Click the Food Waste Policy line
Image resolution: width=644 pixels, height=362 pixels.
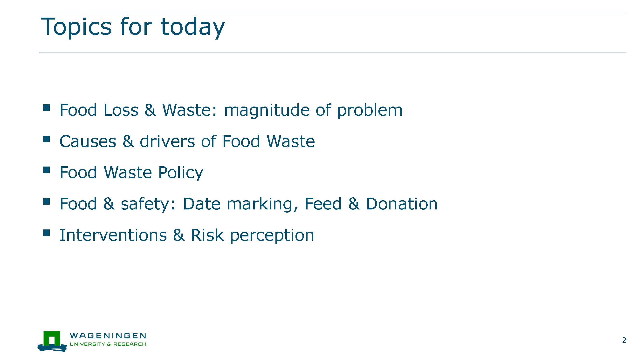(x=131, y=173)
